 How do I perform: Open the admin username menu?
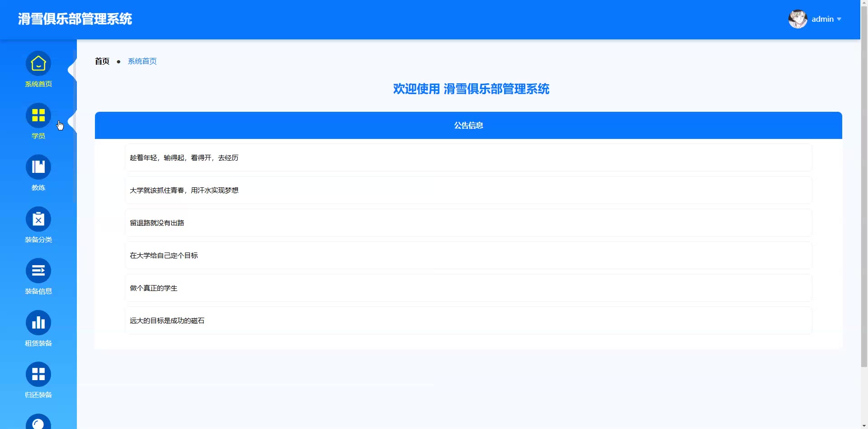[x=822, y=19]
